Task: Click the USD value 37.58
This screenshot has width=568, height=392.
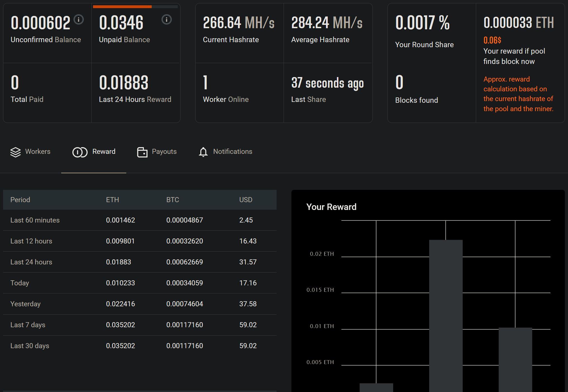Action: (x=248, y=304)
